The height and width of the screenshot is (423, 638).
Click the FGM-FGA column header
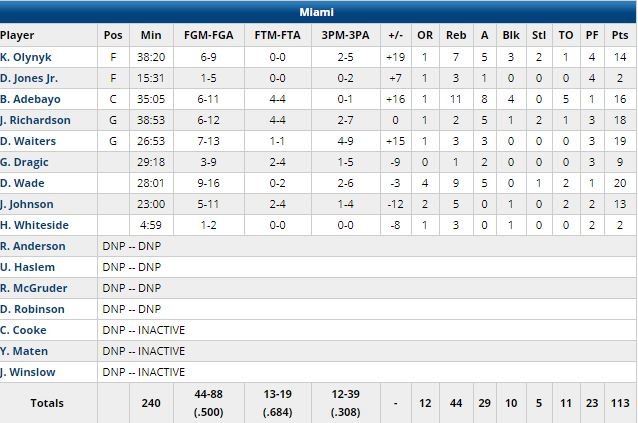coord(206,35)
